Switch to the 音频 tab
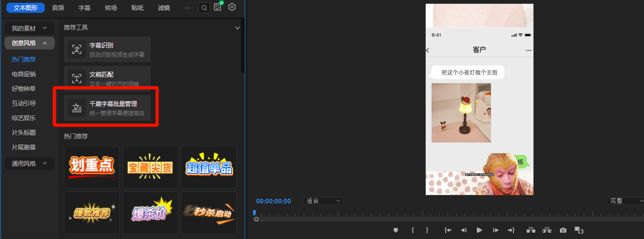Image resolution: width=644 pixels, height=239 pixels. (58, 8)
